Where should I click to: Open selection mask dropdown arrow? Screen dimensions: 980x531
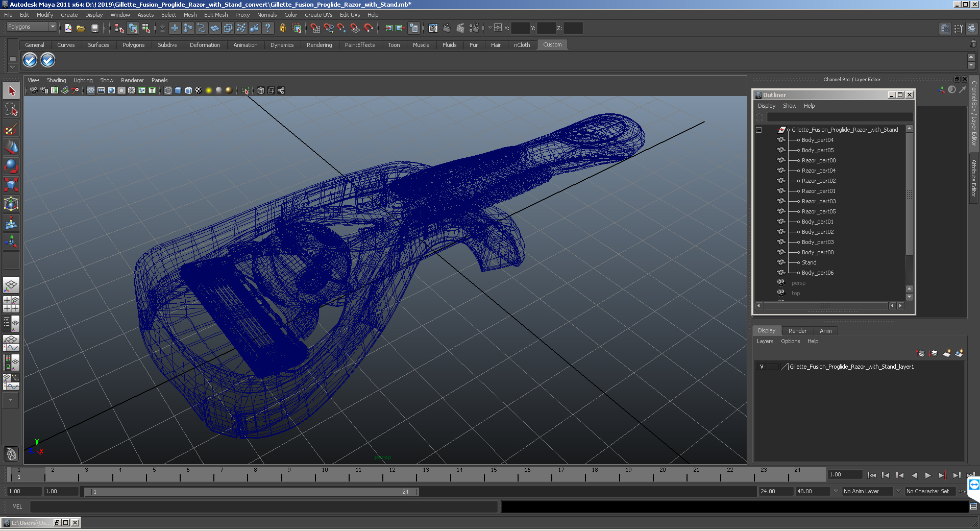pos(162,28)
